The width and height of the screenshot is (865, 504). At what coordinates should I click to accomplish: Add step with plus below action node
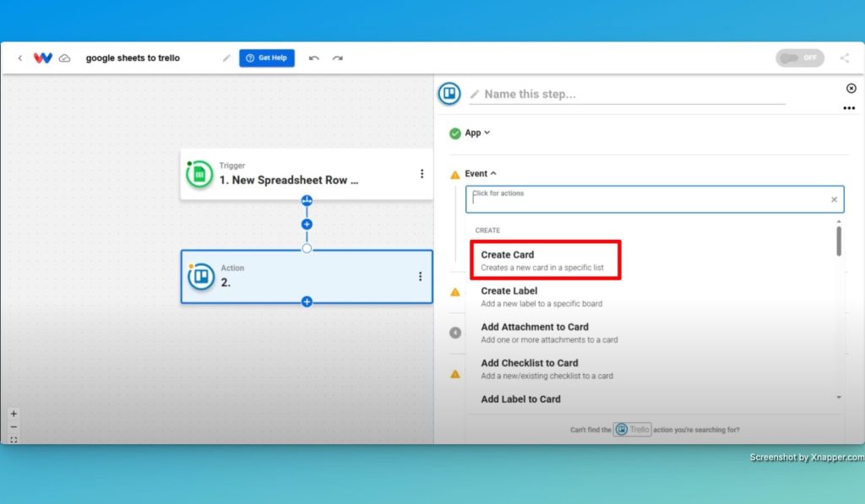tap(307, 301)
